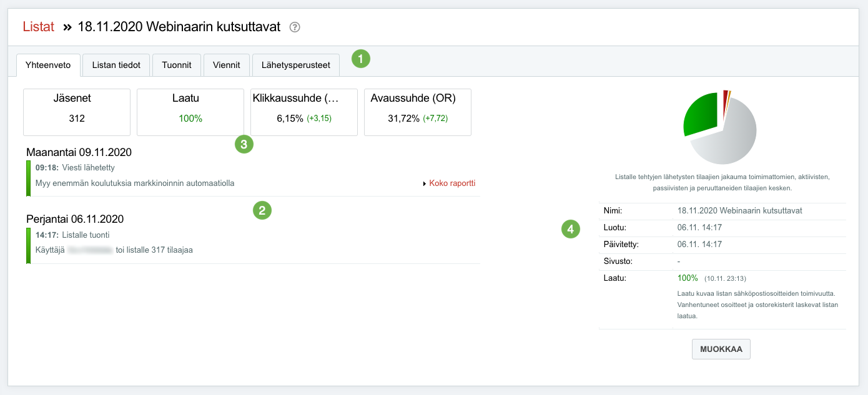The width and height of the screenshot is (868, 395).
Task: Click the arrow beside Koko raportti
Action: 425,183
